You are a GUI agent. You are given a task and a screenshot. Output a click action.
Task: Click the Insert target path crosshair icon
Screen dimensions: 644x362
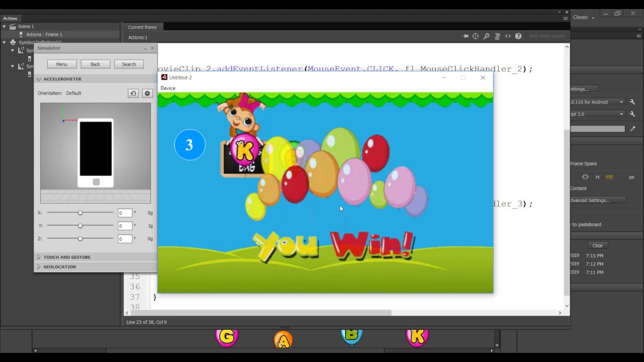point(475,36)
